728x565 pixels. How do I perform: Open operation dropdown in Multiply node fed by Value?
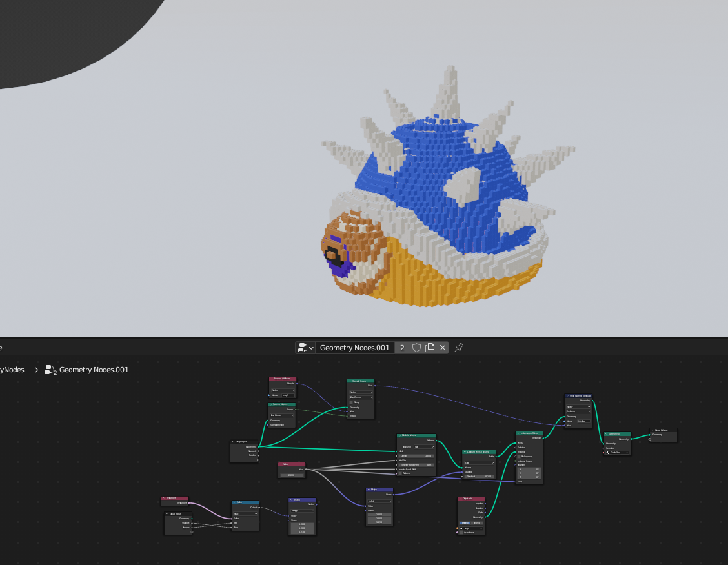(x=379, y=501)
